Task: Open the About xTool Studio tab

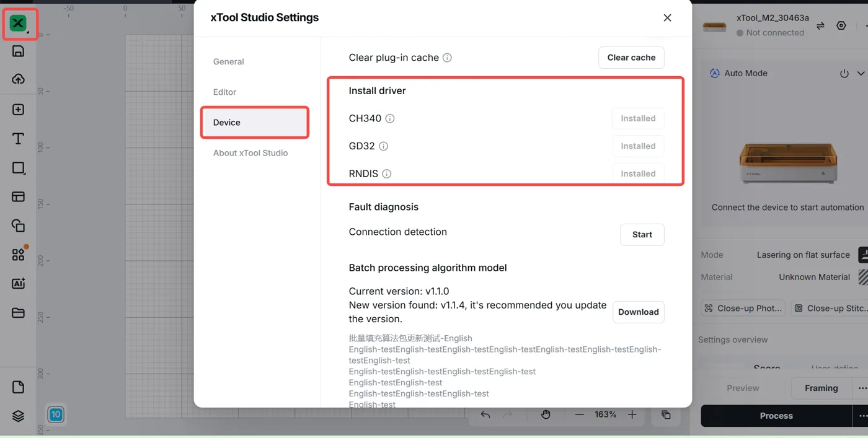Action: tap(250, 153)
